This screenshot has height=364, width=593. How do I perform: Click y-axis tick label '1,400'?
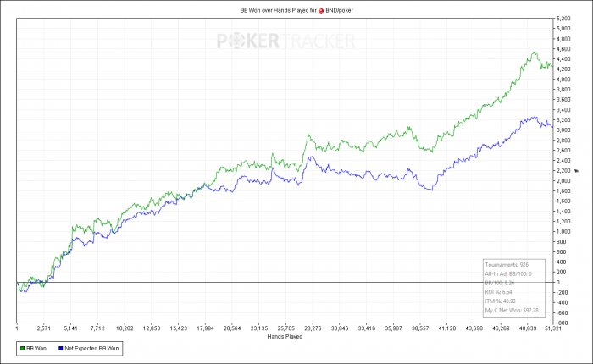click(x=563, y=212)
